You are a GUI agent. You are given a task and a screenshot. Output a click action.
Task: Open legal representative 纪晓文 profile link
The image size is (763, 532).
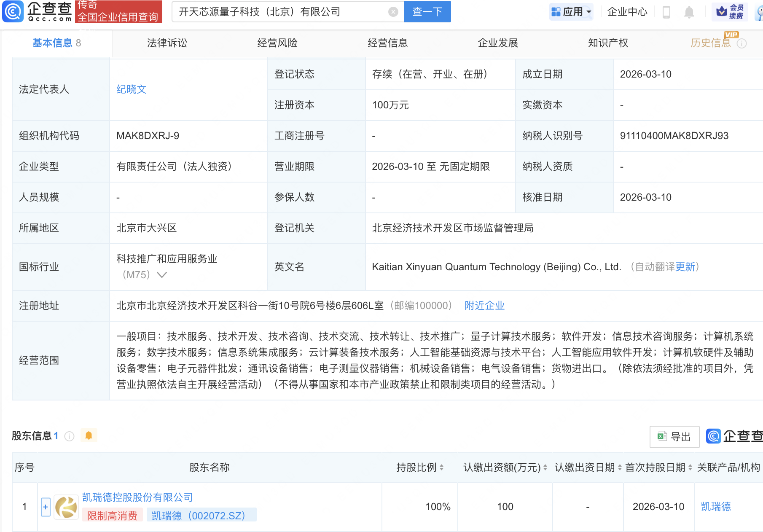[x=131, y=89]
